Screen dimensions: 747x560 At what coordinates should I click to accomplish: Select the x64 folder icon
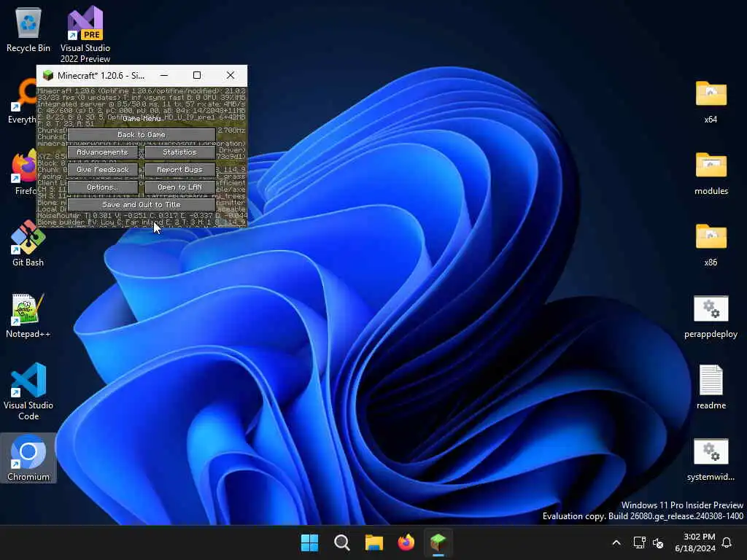point(711,101)
